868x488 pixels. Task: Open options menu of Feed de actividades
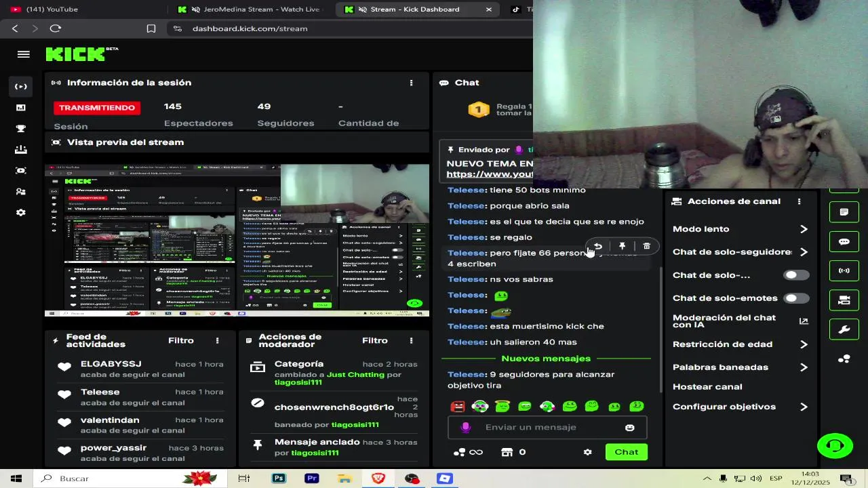(218, 341)
